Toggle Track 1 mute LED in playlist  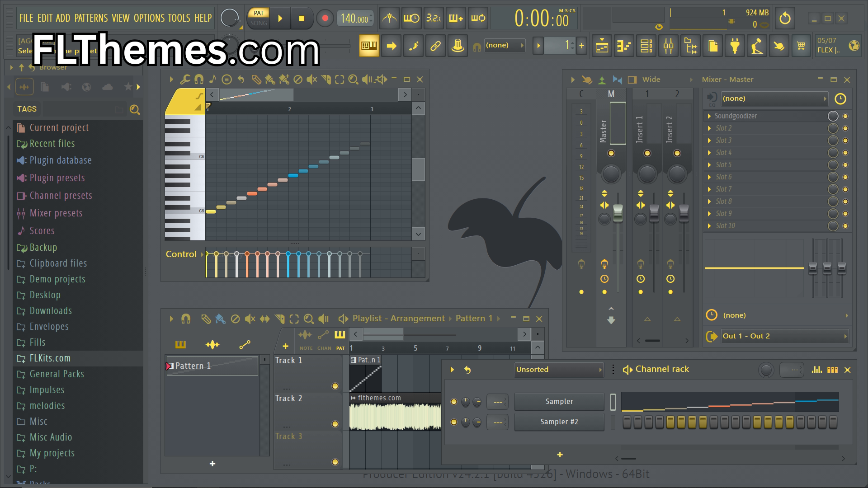[335, 386]
